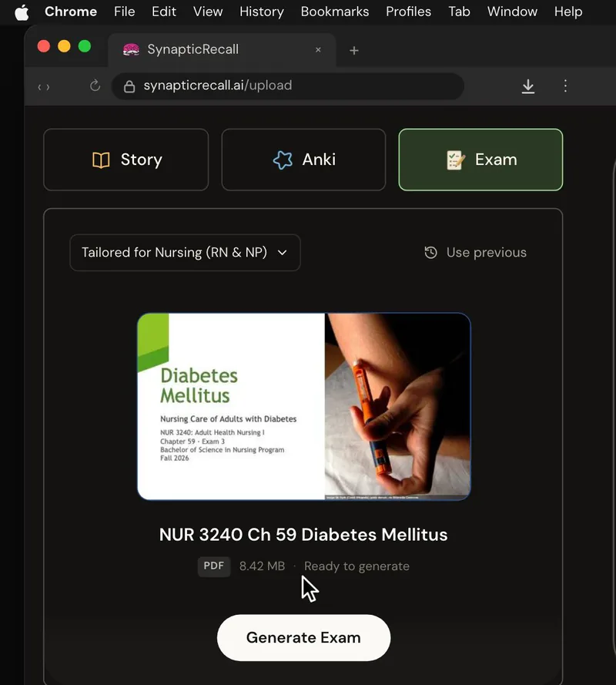
Task: Click the Anki star icon
Action: [x=283, y=160]
